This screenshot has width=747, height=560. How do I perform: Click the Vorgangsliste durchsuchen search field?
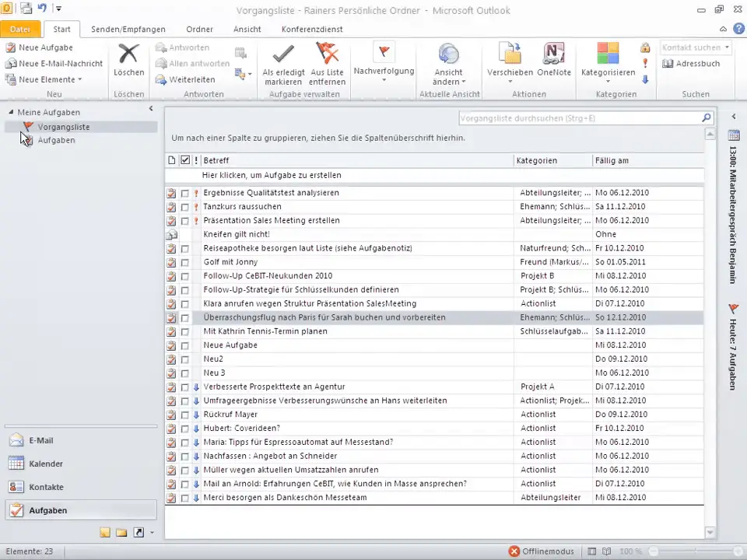click(578, 118)
